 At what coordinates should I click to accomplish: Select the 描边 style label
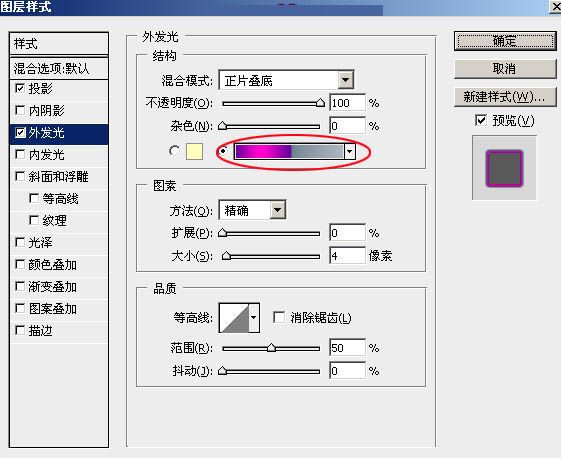tap(40, 330)
